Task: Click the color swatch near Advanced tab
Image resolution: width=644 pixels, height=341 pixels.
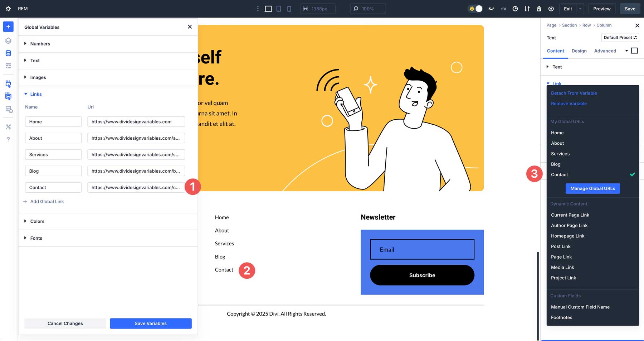Action: click(x=635, y=51)
